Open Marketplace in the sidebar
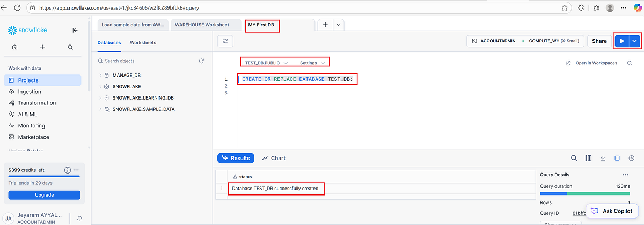 pyautogui.click(x=42, y=137)
